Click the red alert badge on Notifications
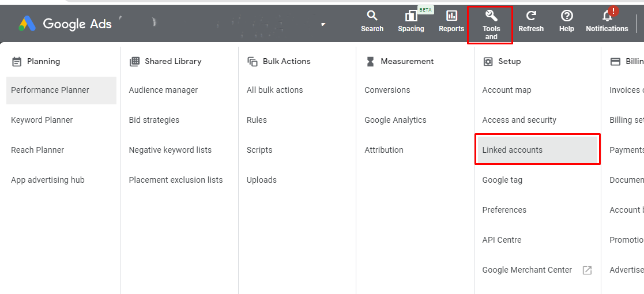Screen dimensions: 644x294 (613, 11)
